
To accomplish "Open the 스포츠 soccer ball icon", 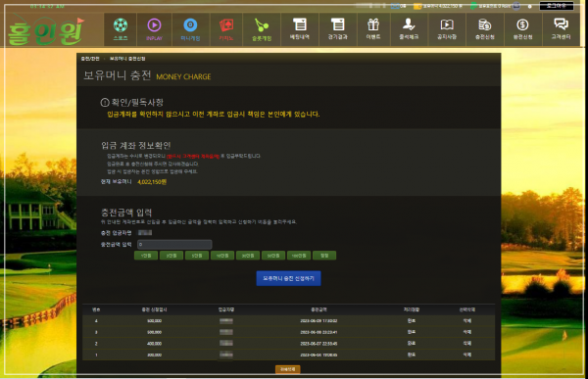I will tap(121, 25).
